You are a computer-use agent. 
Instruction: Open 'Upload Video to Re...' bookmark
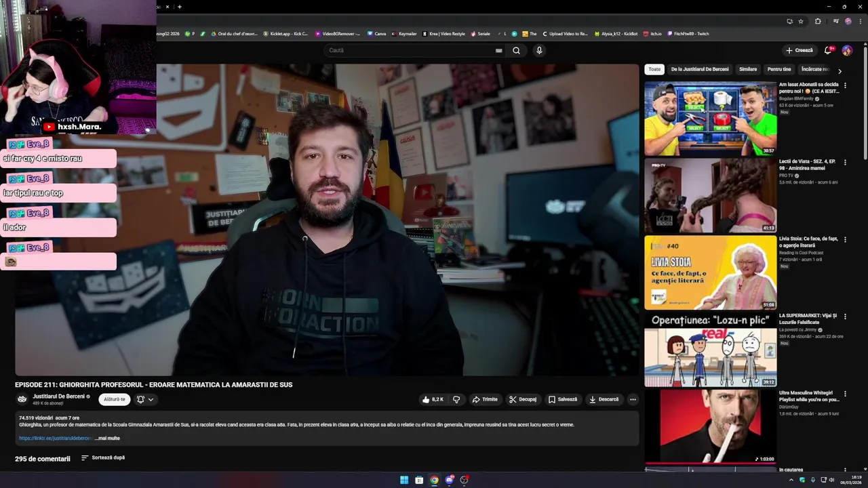[x=565, y=33]
